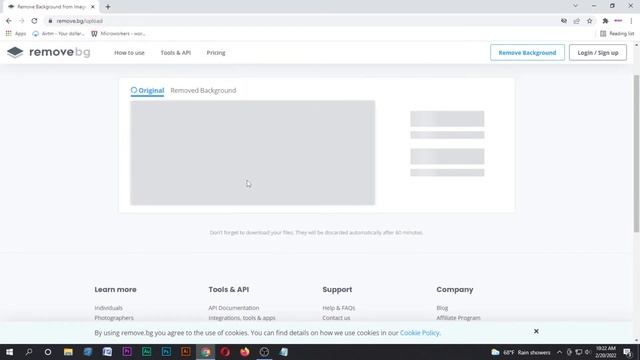Reload the remove.bg page
This screenshot has width=640, height=360.
click(x=34, y=21)
